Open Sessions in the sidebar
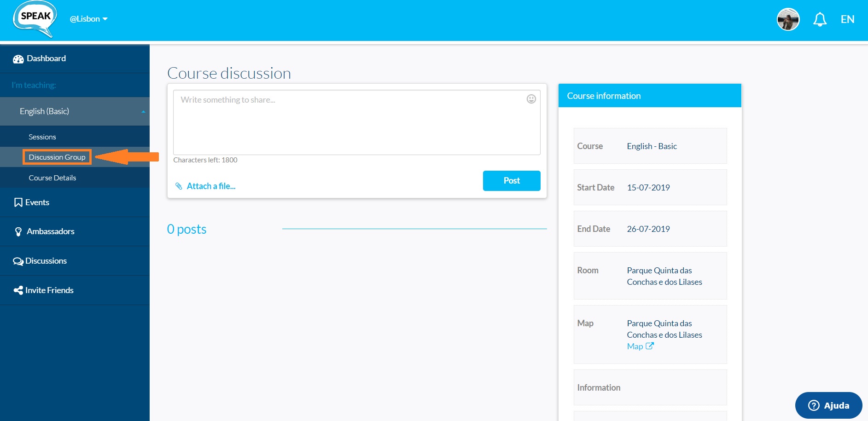Screen dimensions: 868x421 [x=42, y=137]
